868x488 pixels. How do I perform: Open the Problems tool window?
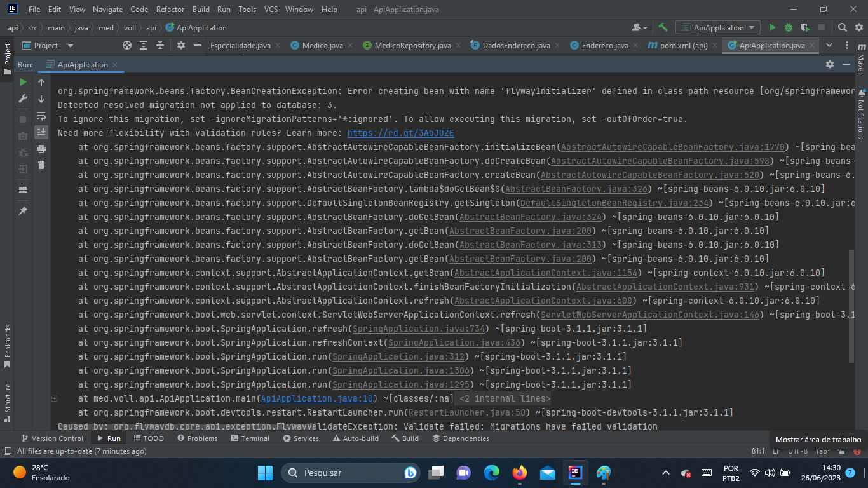(x=197, y=438)
